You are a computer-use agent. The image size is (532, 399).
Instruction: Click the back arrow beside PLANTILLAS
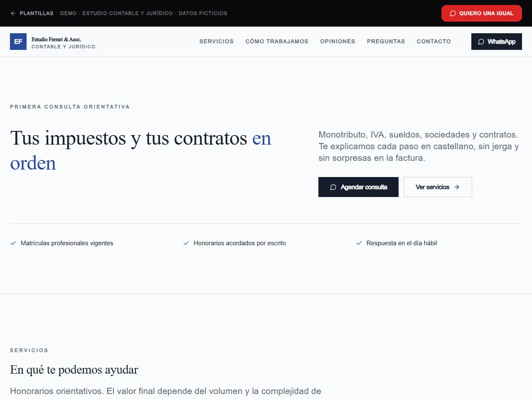point(13,13)
